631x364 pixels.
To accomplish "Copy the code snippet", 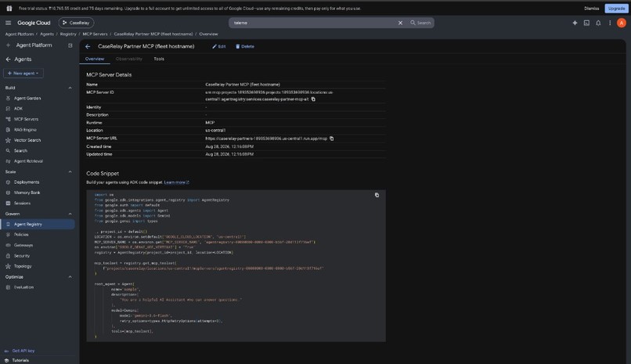I will (x=377, y=195).
